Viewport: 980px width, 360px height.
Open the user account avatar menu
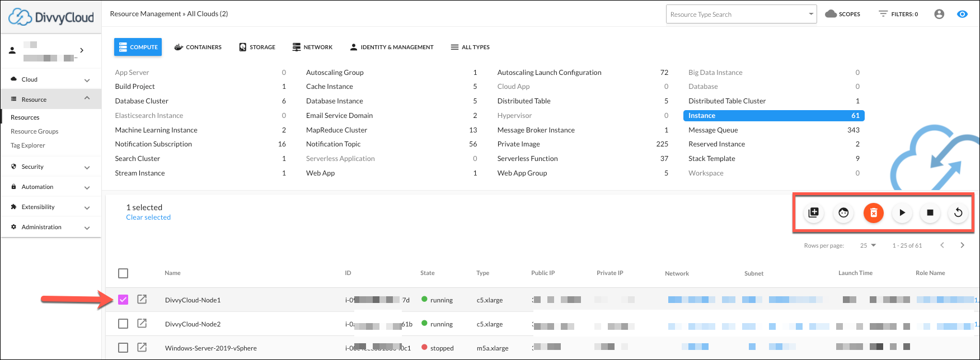(939, 15)
